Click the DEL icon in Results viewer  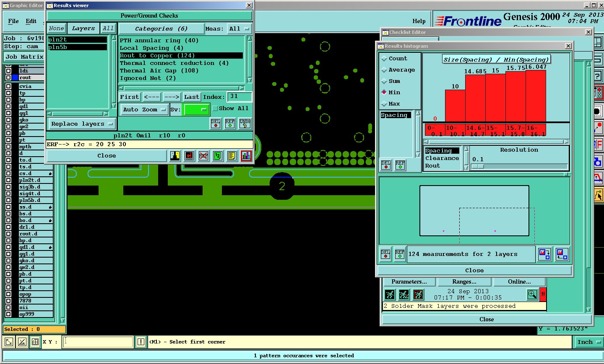point(216,124)
